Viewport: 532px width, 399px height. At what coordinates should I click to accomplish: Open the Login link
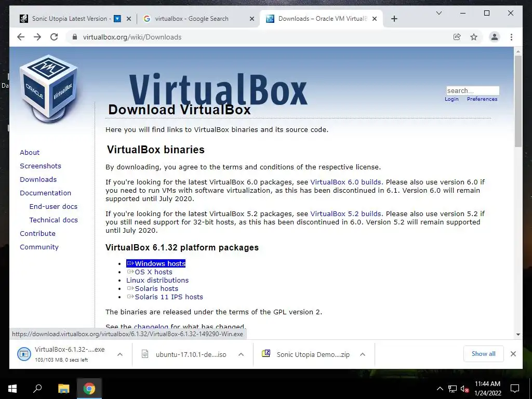451,99
